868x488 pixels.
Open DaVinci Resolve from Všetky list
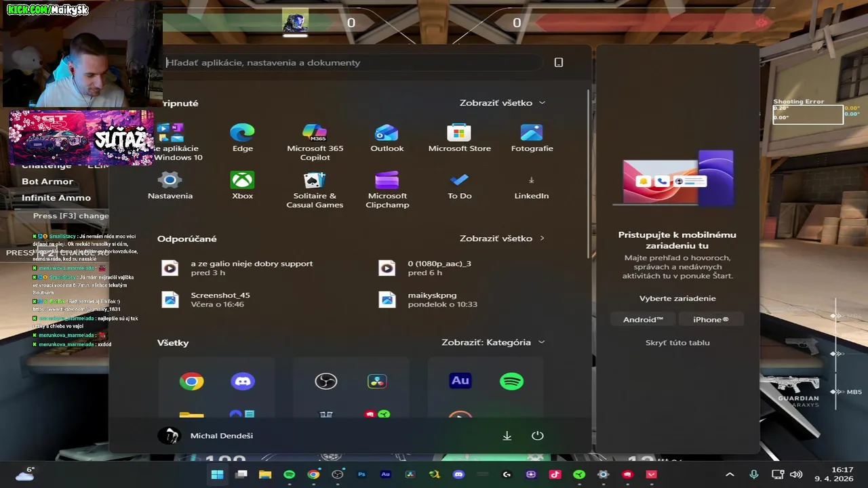point(378,382)
